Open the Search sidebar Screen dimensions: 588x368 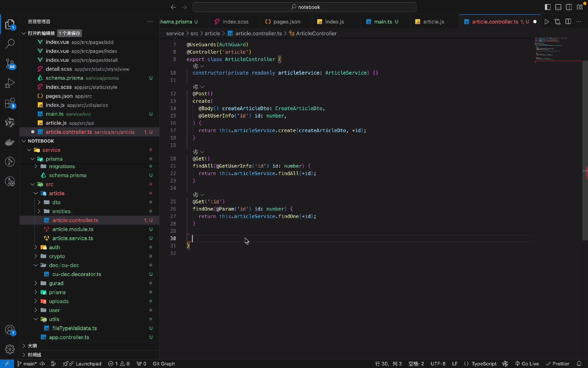[10, 44]
